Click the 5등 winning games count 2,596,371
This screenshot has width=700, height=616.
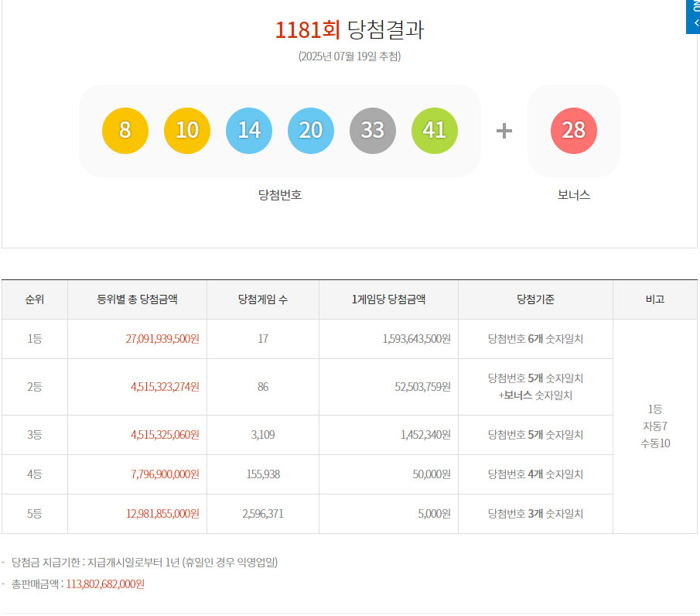pyautogui.click(x=263, y=514)
